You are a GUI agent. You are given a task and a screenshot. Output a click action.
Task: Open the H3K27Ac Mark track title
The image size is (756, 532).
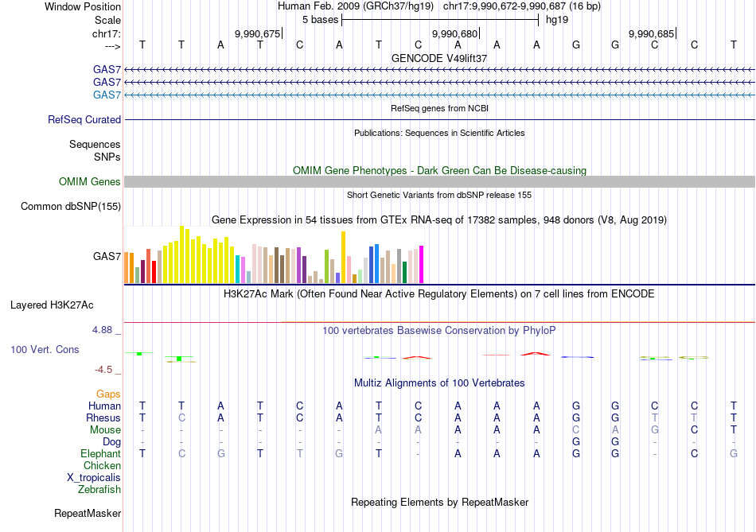(x=439, y=294)
